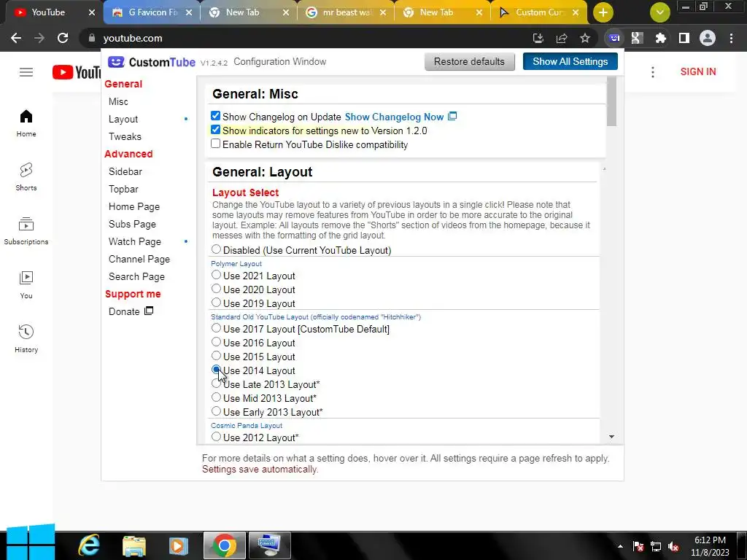
Task: Click the Chrome taskbar icon
Action: coord(225,545)
